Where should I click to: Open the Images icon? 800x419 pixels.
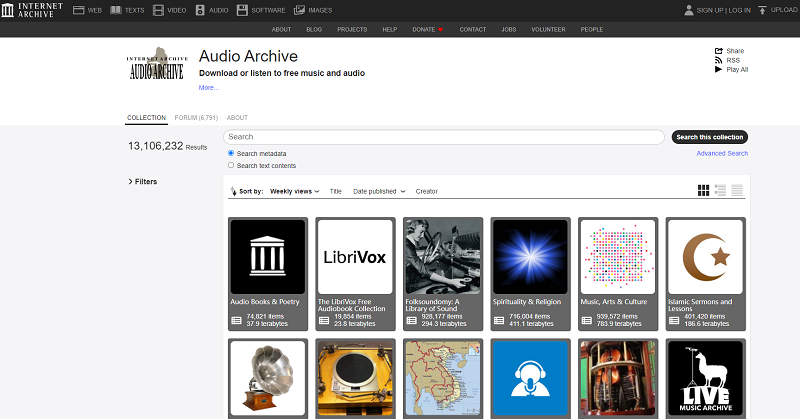(x=299, y=10)
